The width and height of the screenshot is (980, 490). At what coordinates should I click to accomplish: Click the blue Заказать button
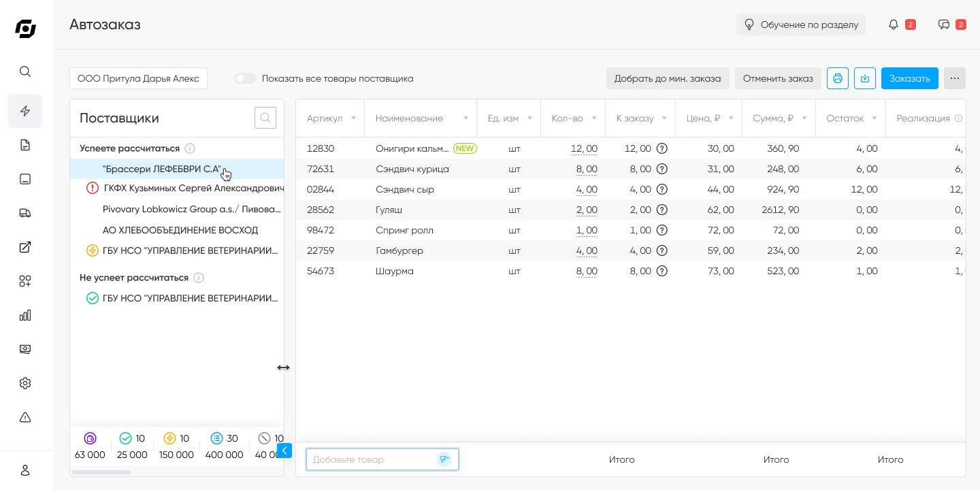(910, 78)
